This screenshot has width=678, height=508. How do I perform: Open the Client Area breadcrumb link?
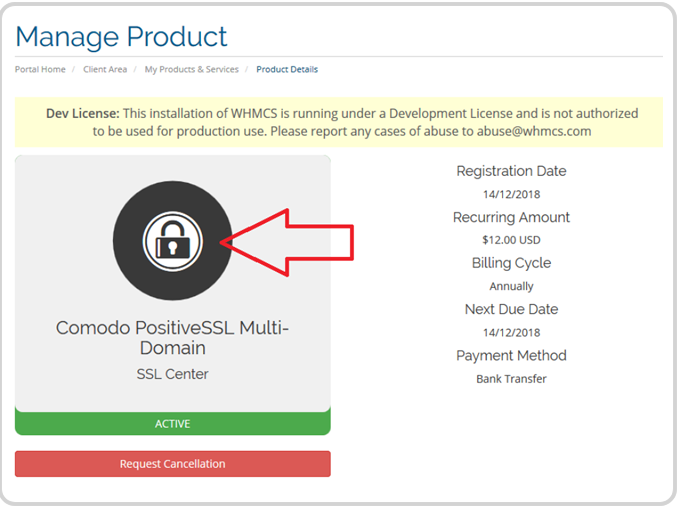[105, 69]
